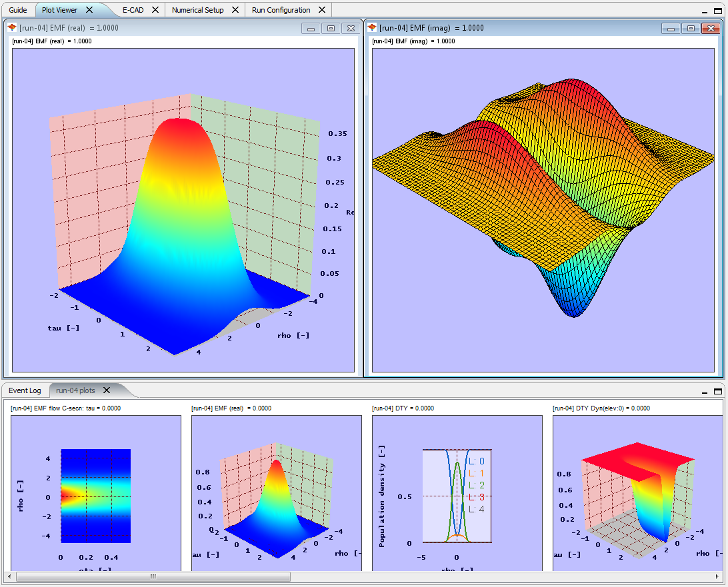
Task: Open the Guide tab
Action: click(x=18, y=10)
